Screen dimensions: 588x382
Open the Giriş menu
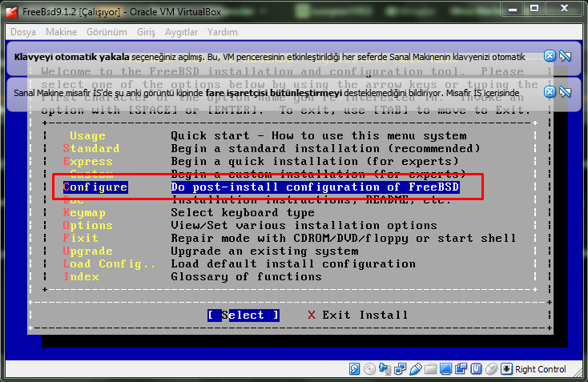(146, 32)
